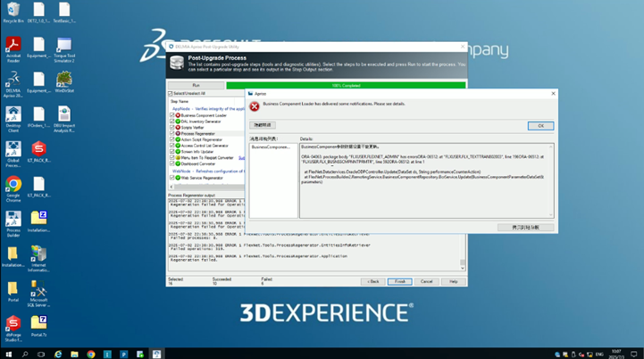644x359 pixels.
Task: Uncheck the Action Script Regenerator checkbox
Action: click(x=172, y=139)
